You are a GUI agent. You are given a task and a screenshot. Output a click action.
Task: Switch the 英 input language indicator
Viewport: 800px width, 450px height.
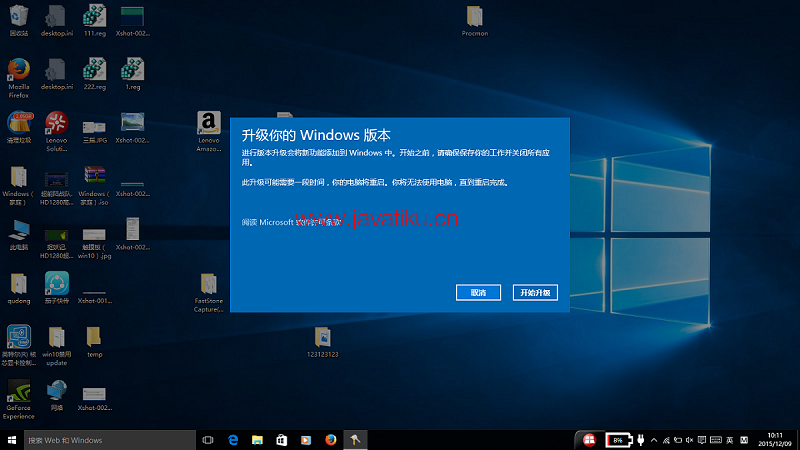pos(730,440)
